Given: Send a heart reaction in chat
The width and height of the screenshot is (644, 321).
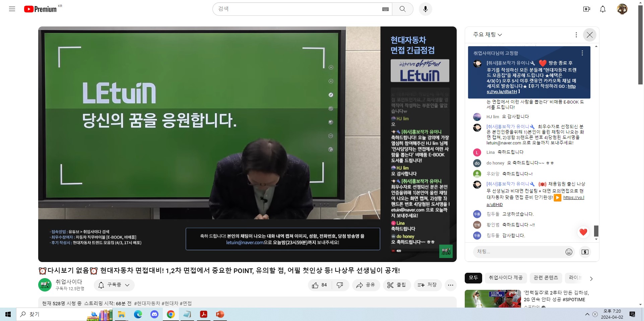Looking at the screenshot, I should coord(583,232).
